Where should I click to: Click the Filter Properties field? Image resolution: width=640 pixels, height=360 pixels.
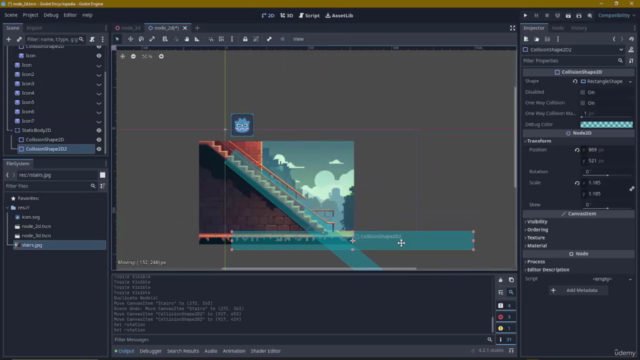point(573,61)
